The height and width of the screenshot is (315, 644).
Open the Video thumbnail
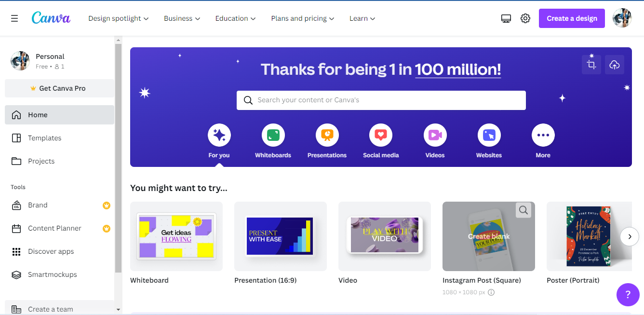[385, 236]
